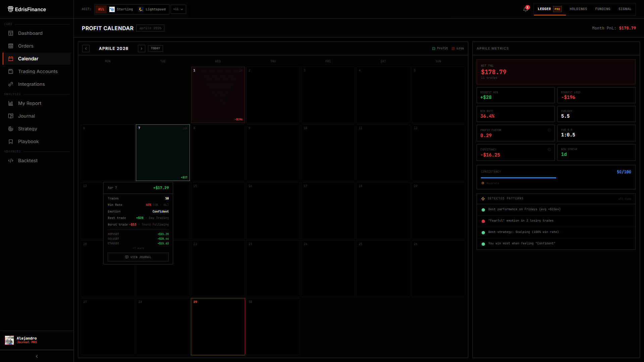Open Journal from sidebar
Viewport: 644px width, 362px height.
tap(37, 116)
